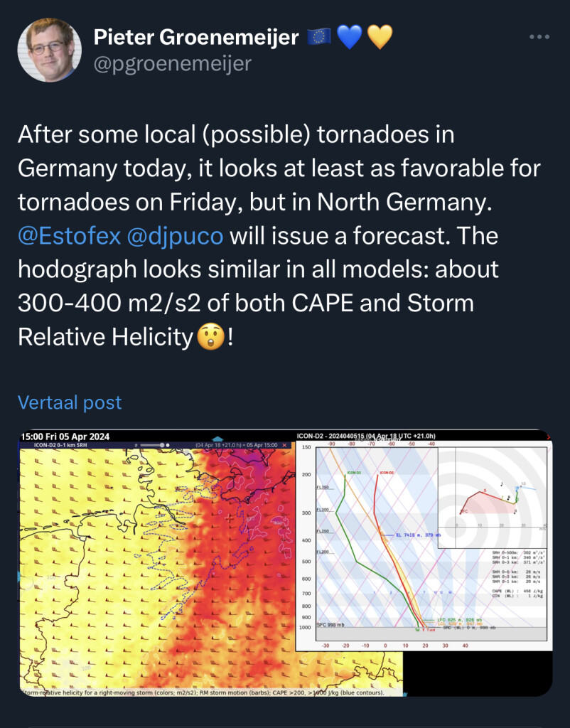Adjust the ICON-D2 layer opacity slider
The width and height of the screenshot is (570, 728).
point(154,445)
